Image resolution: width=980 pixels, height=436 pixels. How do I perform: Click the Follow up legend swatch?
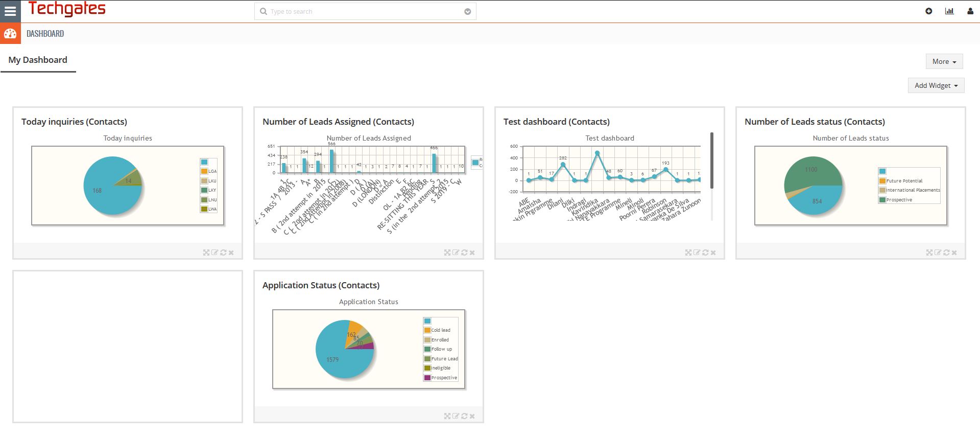tap(427, 349)
